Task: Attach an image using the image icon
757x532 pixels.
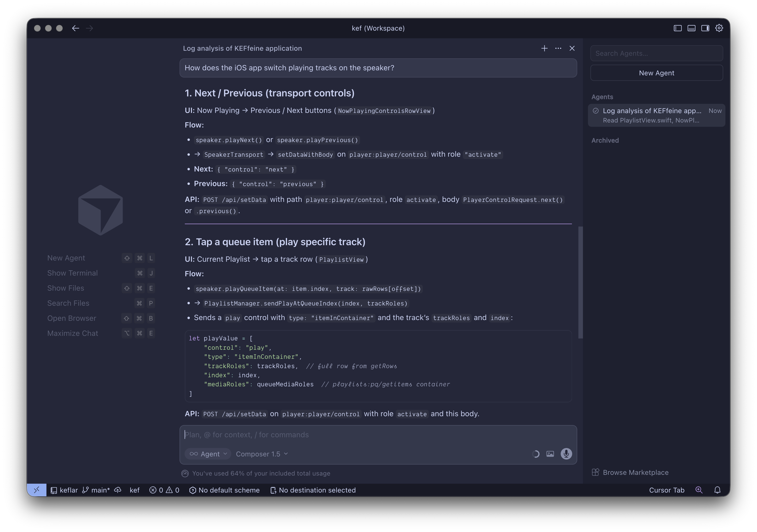Action: [550, 454]
